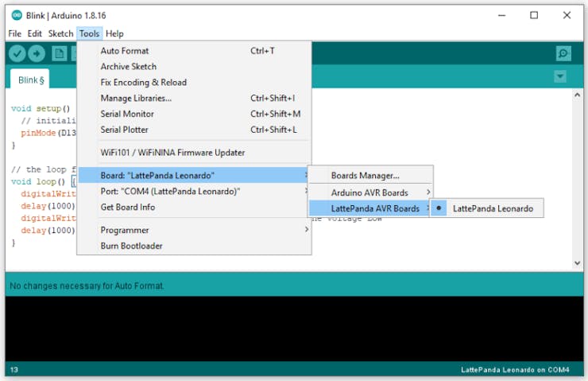Click the Verify checkmark button

coord(17,53)
